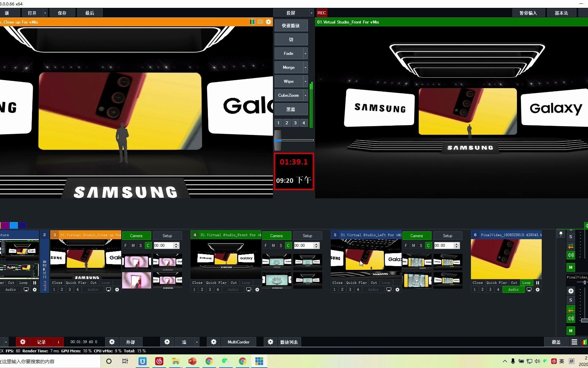This screenshot has height=368, width=588.
Task: Toggle C button in input 3 Camera panel
Action: point(148,245)
